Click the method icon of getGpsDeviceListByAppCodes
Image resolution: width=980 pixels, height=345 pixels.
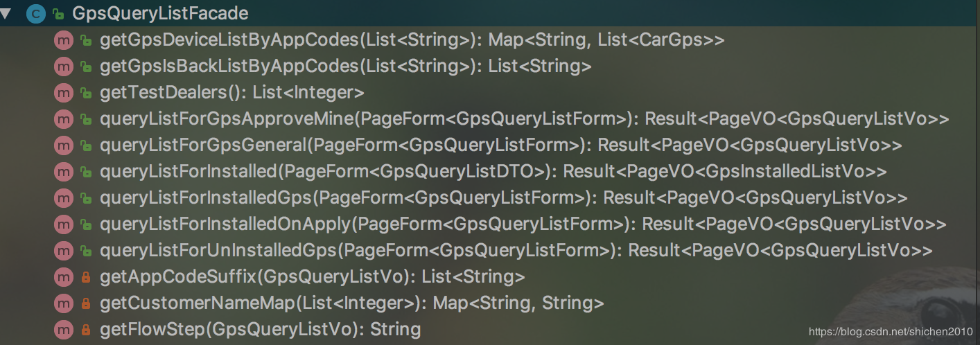pyautogui.click(x=63, y=40)
